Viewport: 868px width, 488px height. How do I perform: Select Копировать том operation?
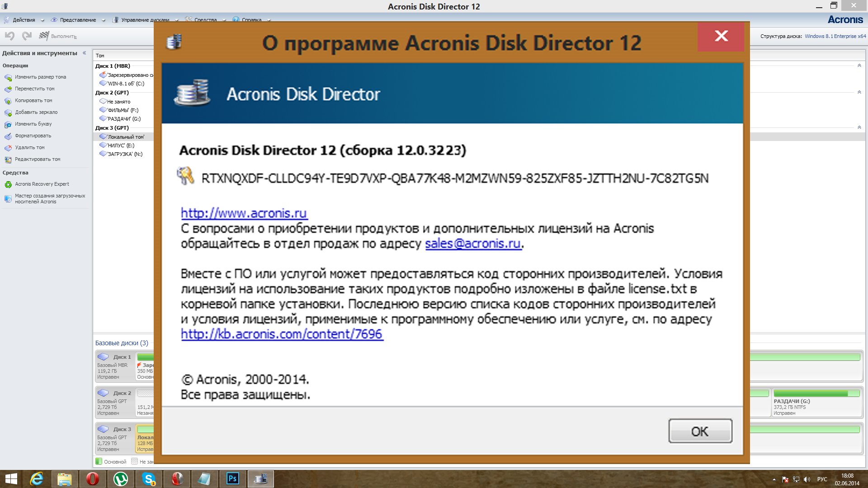[x=33, y=101]
